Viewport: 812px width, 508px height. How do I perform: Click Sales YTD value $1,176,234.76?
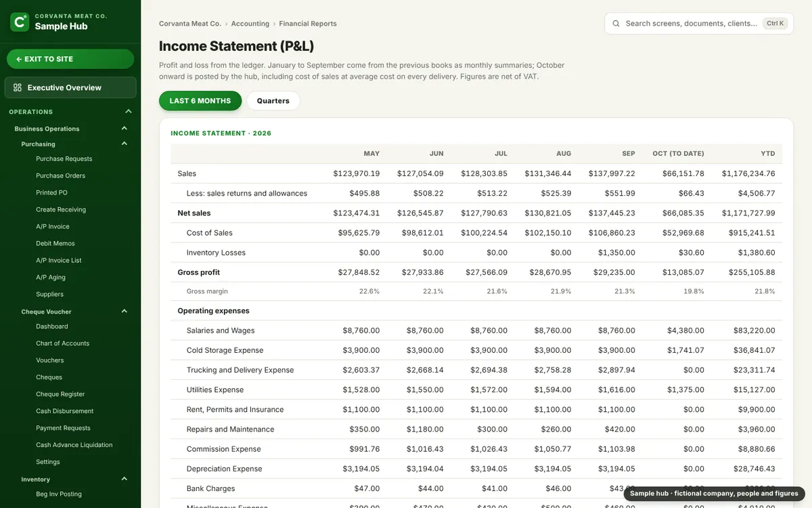748,173
